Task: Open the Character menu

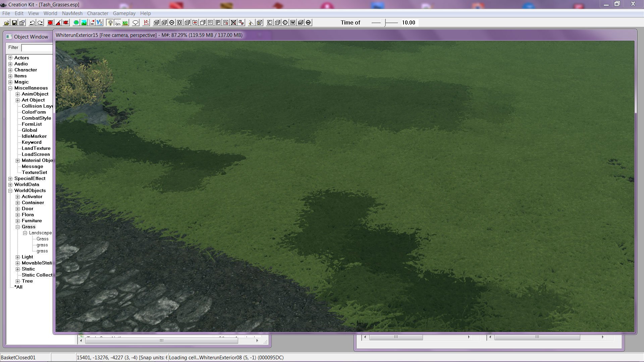Action: pos(98,13)
